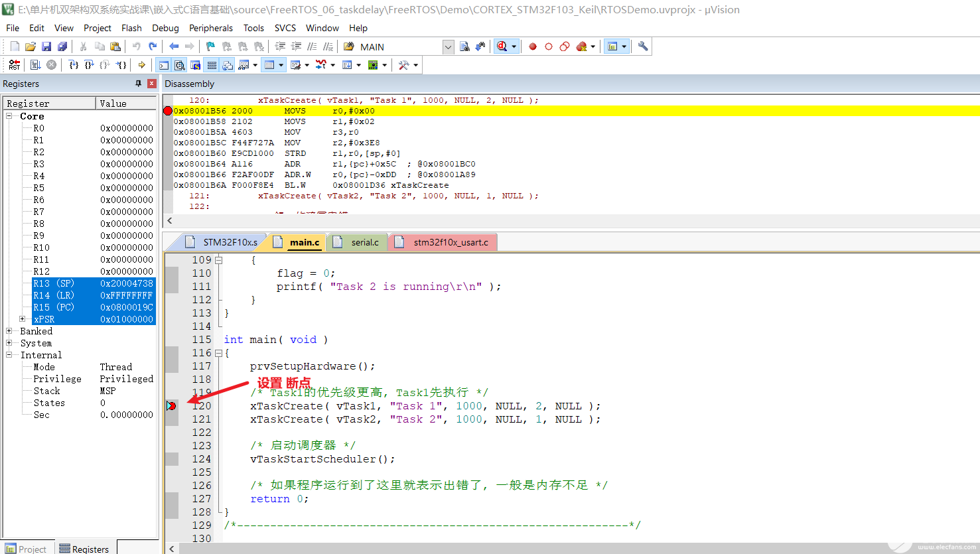Click the RST reset CPU icon
The width and height of the screenshot is (980, 554).
14,65
